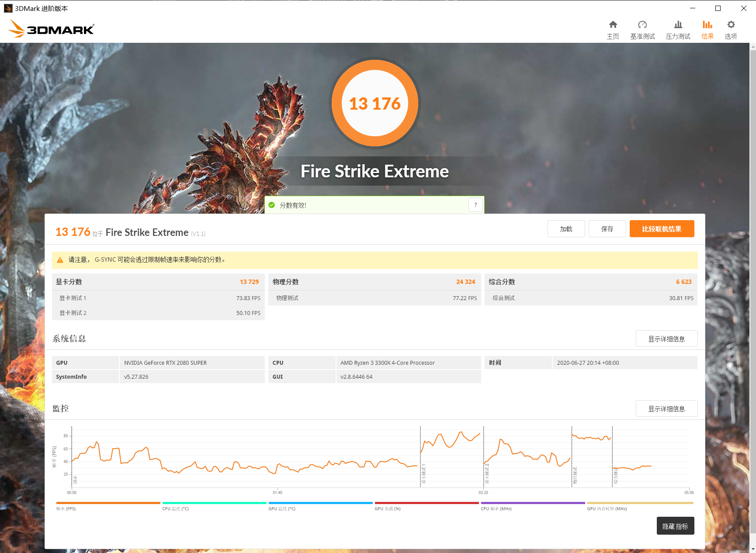Click the large 13 176 score circle
Image resolution: width=756 pixels, height=553 pixels.
(375, 103)
